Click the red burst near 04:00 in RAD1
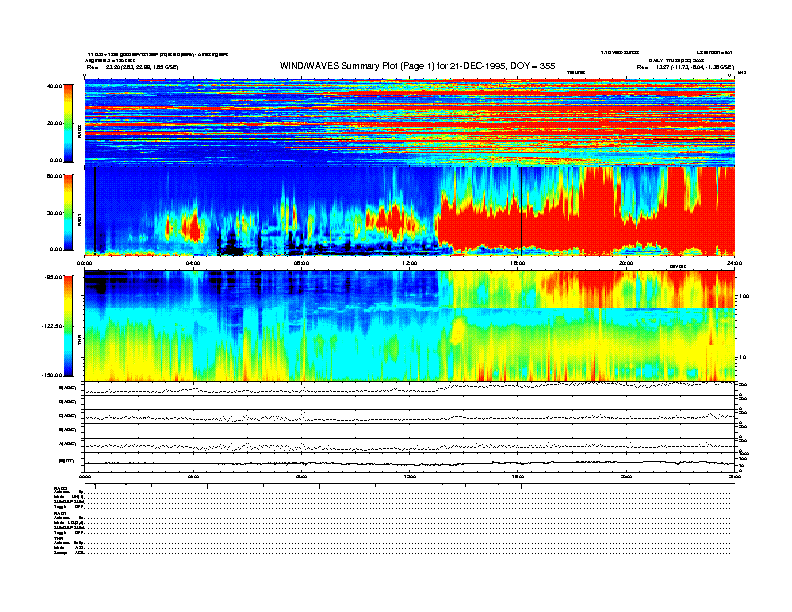 coord(191,228)
